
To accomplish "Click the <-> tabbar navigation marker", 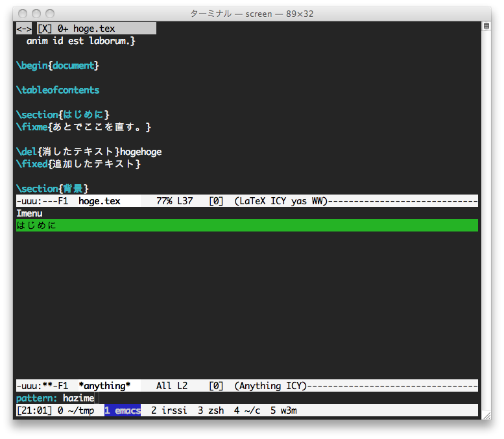I will [24, 29].
